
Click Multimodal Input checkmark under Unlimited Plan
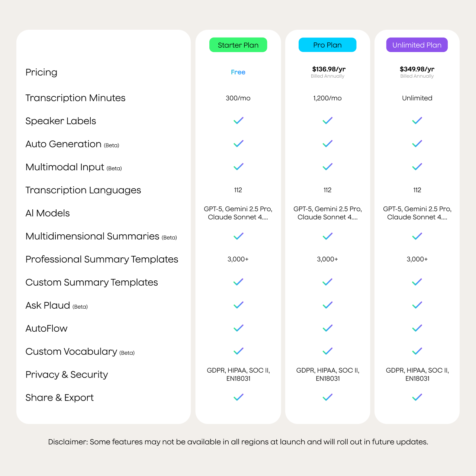[417, 167]
